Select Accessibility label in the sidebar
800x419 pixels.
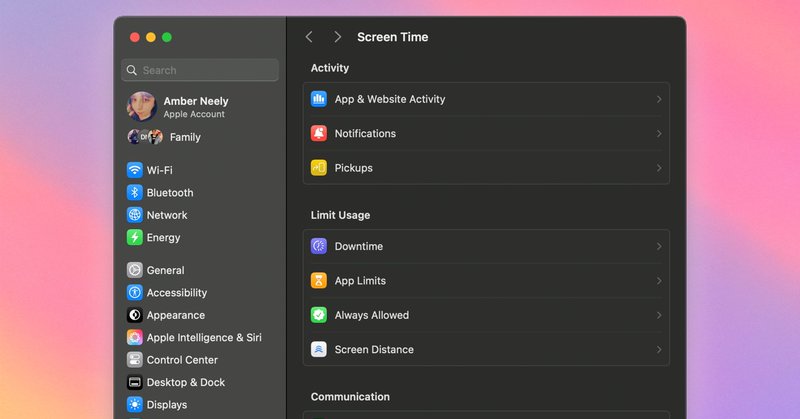(177, 292)
